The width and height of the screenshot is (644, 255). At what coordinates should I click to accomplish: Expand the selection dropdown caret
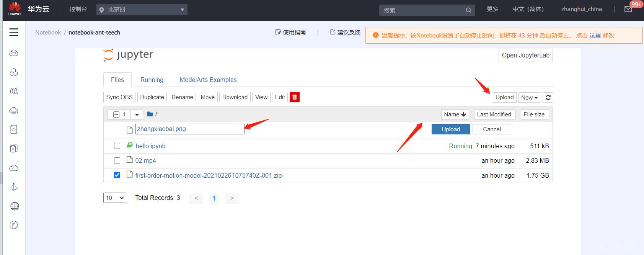tap(137, 114)
